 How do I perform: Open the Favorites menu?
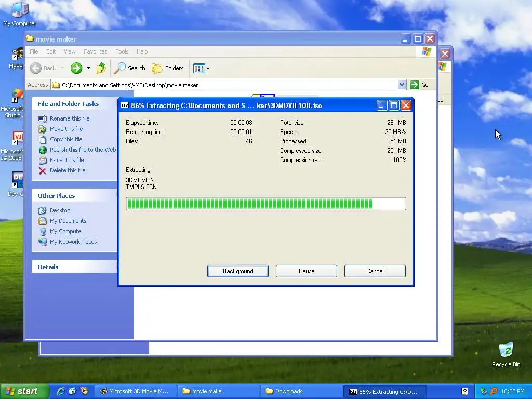(96, 51)
